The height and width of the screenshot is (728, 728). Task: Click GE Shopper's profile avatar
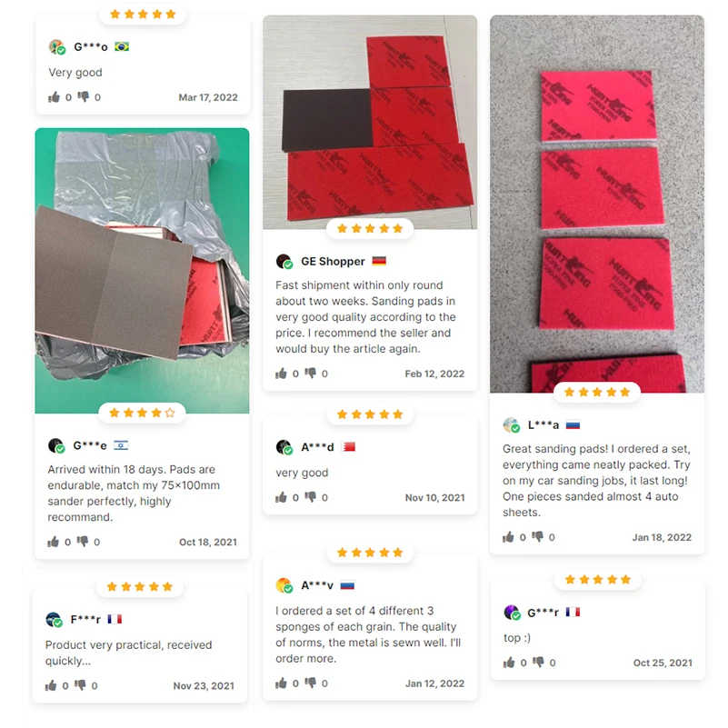[x=284, y=262]
